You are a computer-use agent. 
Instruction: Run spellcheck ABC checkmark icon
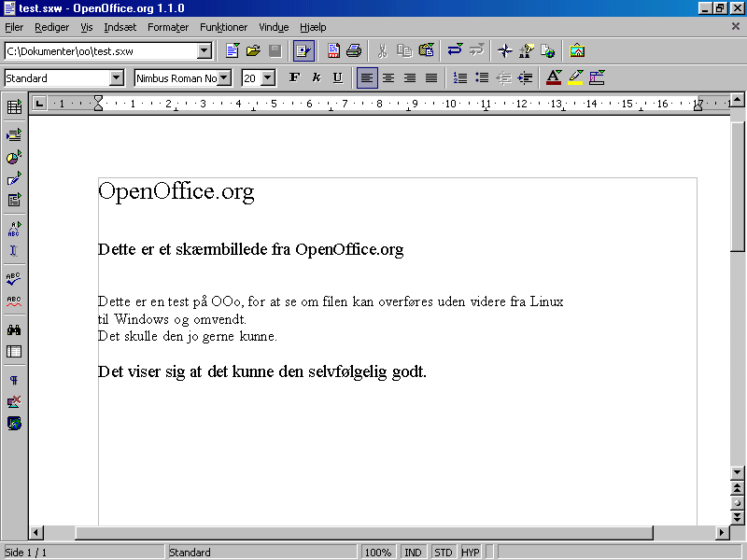pos(14,279)
